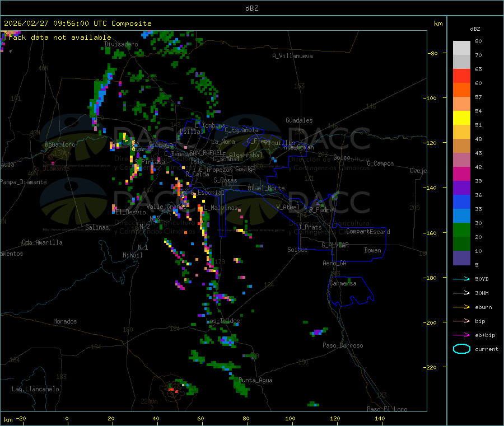Click the yellow eburn arrow legend icon
Image resolution: width=504 pixels, height=426 pixels.
click(x=461, y=307)
